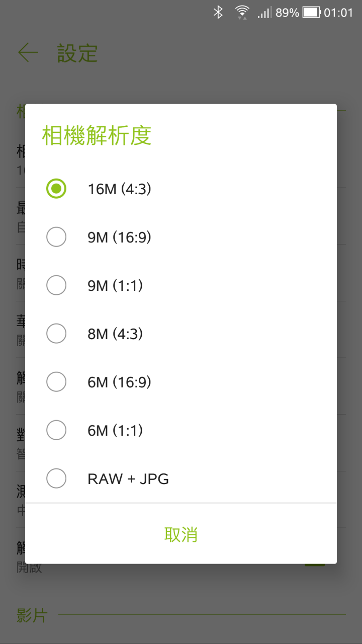Tap the 設定 title in header
The height and width of the screenshot is (644, 362).
tap(77, 53)
